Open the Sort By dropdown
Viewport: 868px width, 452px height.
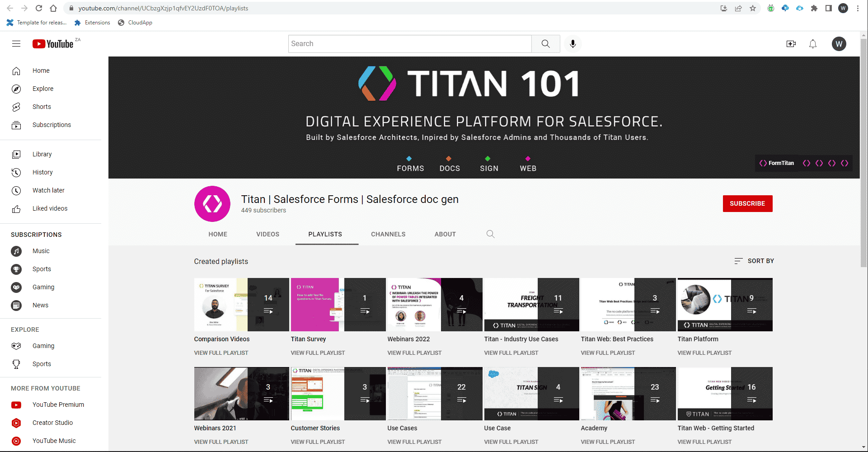click(x=754, y=261)
